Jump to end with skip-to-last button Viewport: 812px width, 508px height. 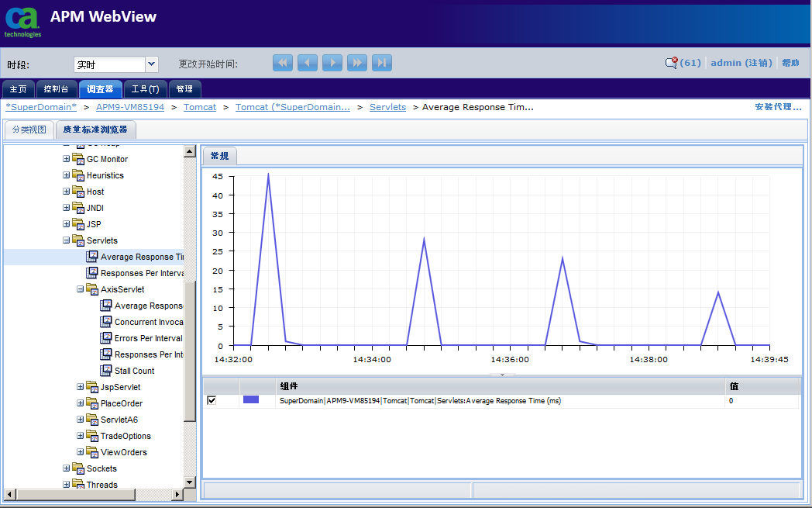(381, 64)
